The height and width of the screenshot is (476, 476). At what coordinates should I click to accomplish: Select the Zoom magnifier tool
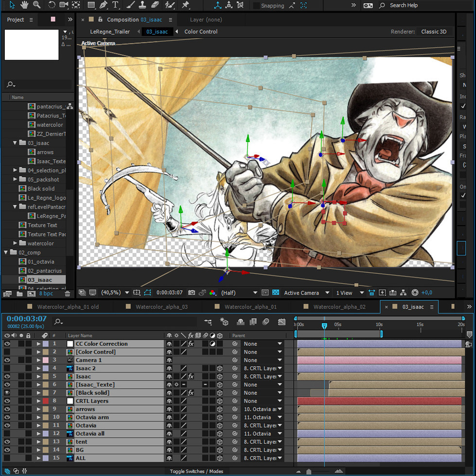[x=37, y=5]
